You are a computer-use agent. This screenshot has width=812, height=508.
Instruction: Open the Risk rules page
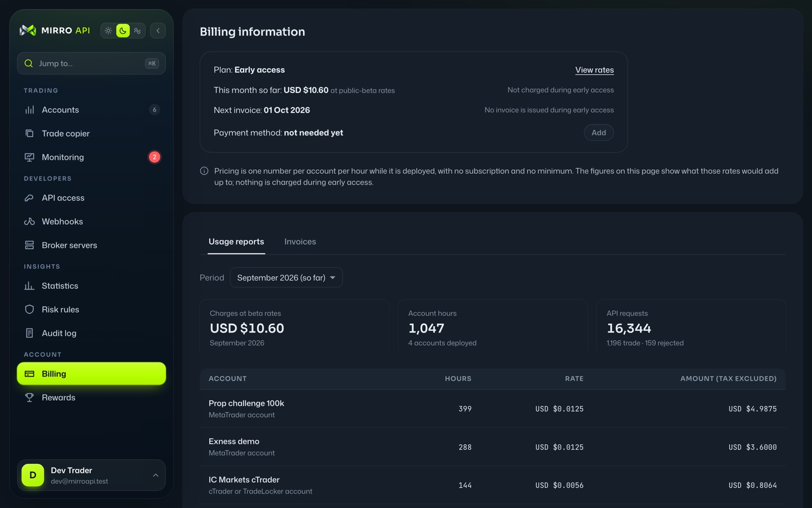tap(91, 309)
